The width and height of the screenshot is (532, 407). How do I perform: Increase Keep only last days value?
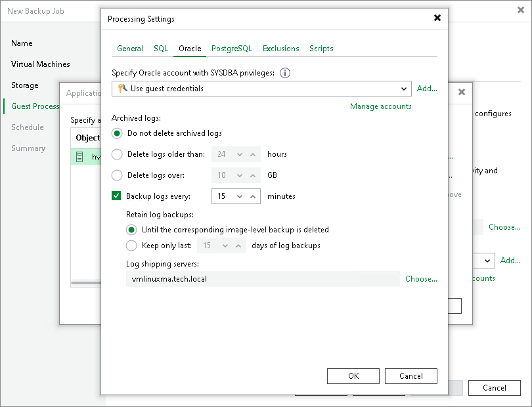(x=238, y=246)
